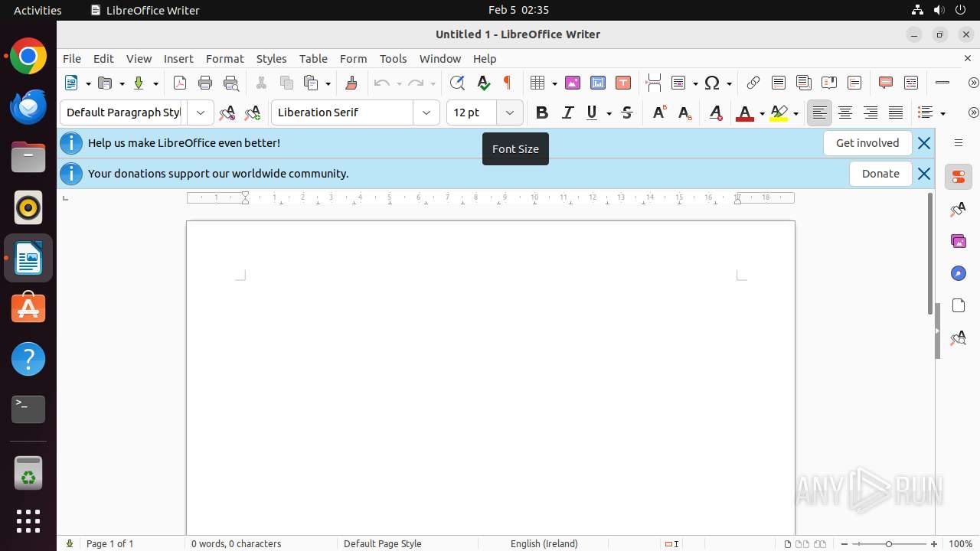
Task: Insert an endnote
Action: pyautogui.click(x=803, y=83)
